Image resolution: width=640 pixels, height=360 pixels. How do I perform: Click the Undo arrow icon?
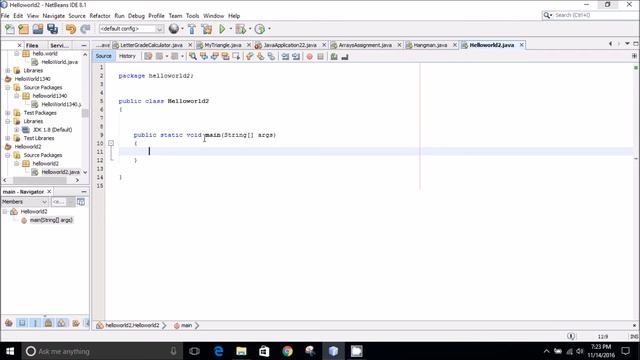(x=71, y=29)
